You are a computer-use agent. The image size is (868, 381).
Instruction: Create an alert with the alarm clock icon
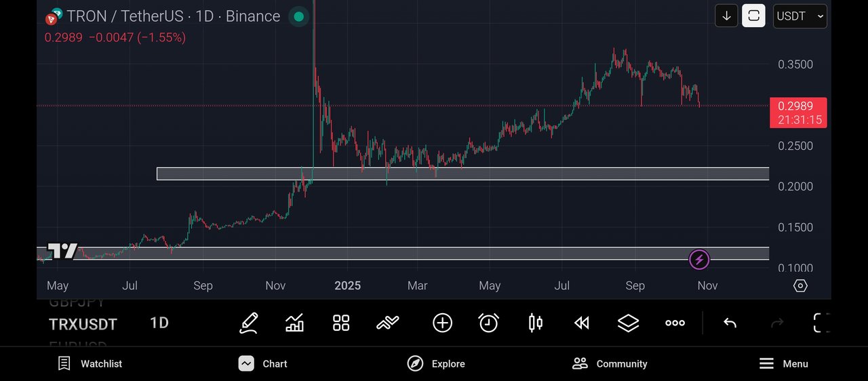pos(488,323)
